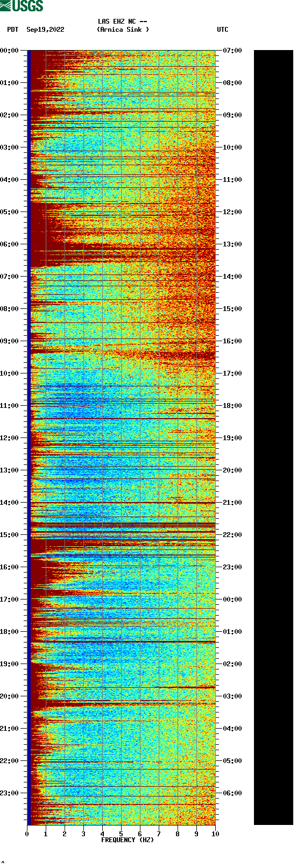Select the 20:00 PDT time label
The width and height of the screenshot is (297, 868).
coord(9,696)
